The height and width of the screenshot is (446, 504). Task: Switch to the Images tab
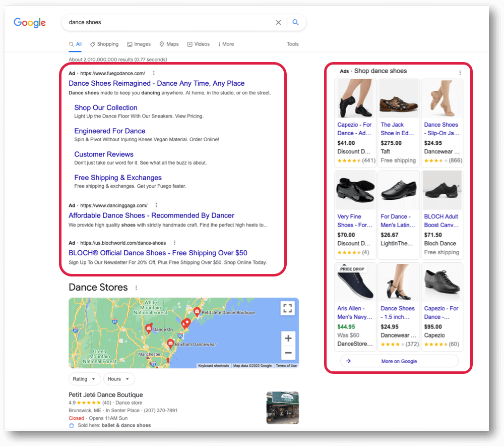(x=139, y=44)
